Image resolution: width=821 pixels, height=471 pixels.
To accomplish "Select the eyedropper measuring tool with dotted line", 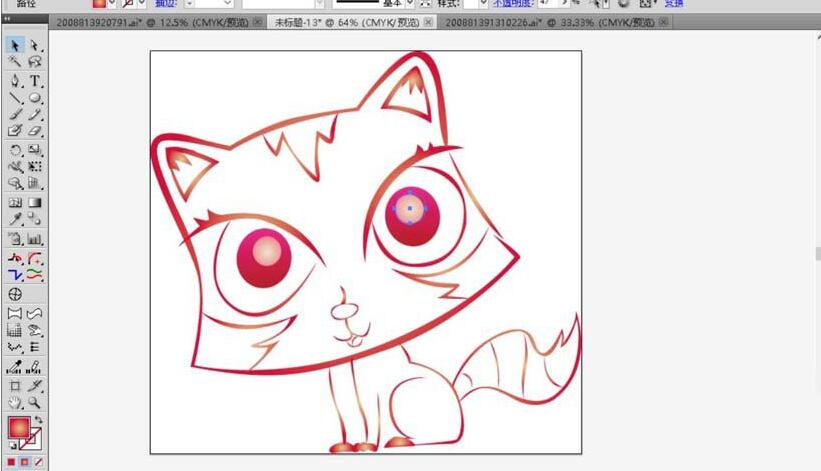I will point(15,367).
